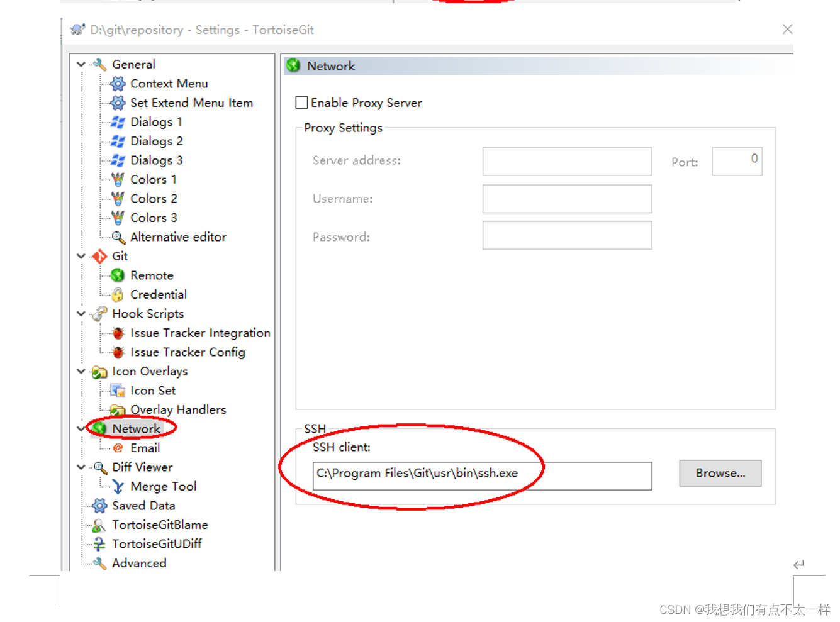Click the Merge Tool icon
The height and width of the screenshot is (622, 840).
click(x=118, y=486)
